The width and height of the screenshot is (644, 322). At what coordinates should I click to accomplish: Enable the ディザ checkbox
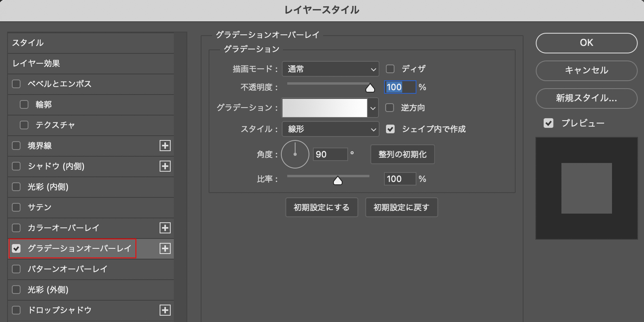pos(390,69)
